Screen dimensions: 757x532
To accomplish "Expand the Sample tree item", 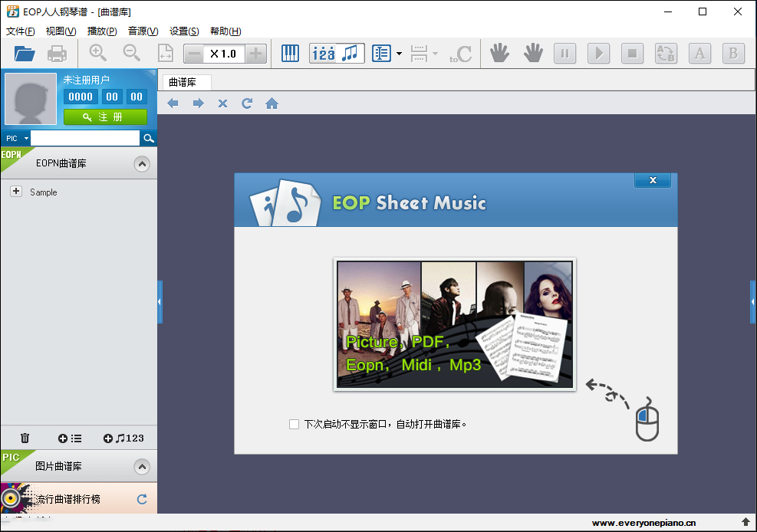I will 16,192.
